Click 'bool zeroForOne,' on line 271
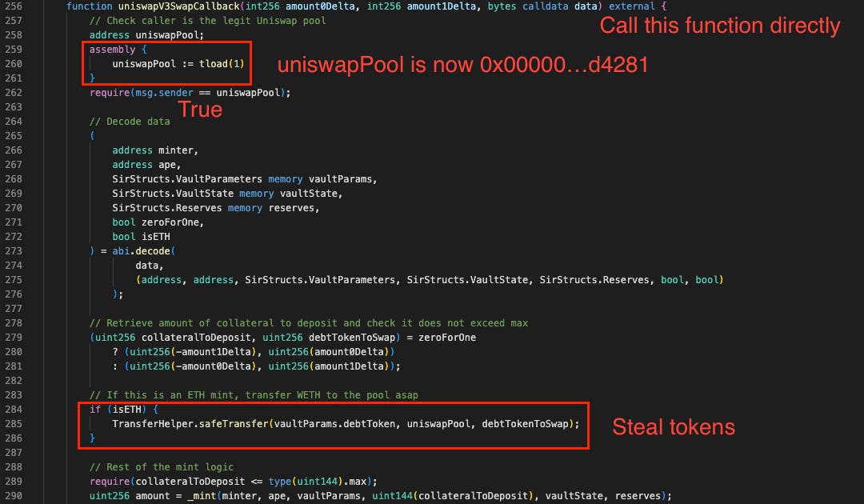The height and width of the screenshot is (504, 864). pyautogui.click(x=158, y=222)
